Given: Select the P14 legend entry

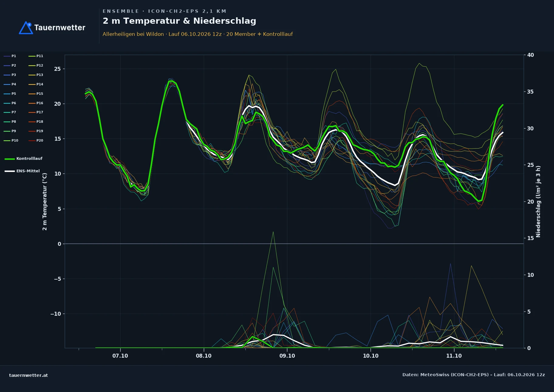Looking at the screenshot, I should pyautogui.click(x=36, y=84).
